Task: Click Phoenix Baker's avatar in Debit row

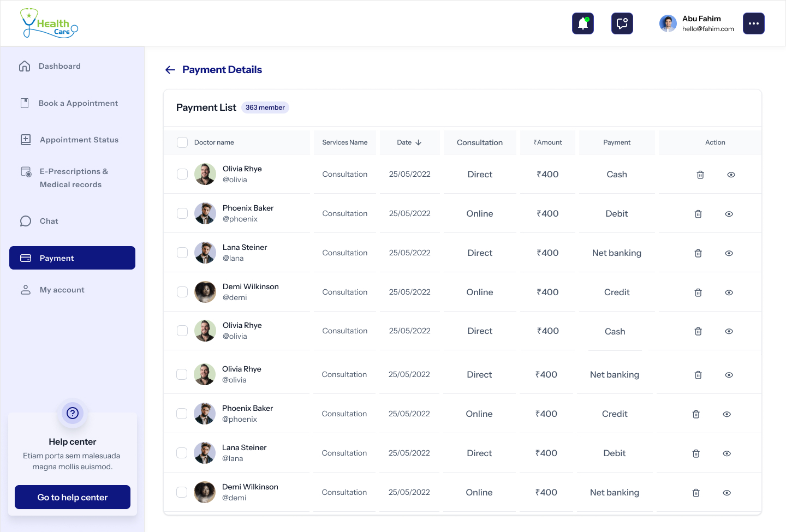Action: pos(205,213)
